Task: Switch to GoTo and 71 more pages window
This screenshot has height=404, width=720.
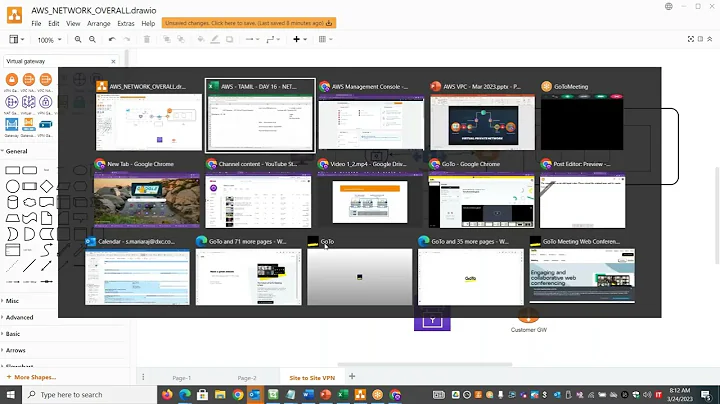Action: point(248,277)
